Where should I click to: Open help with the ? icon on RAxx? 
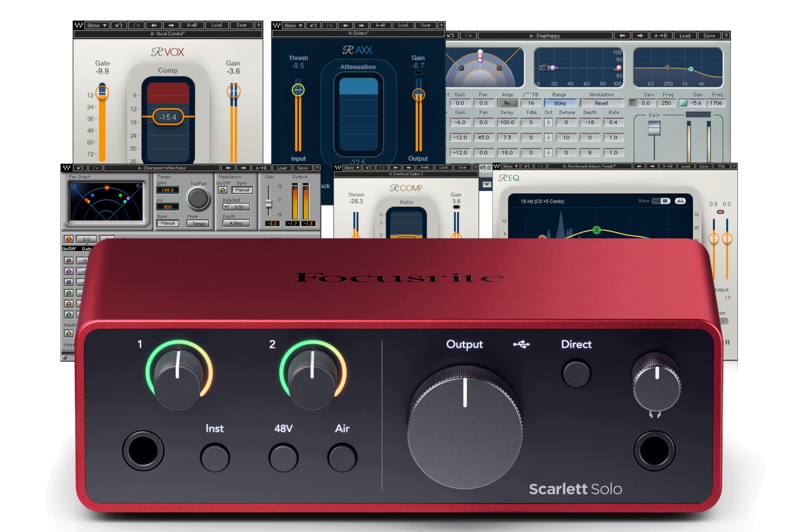coord(441,26)
